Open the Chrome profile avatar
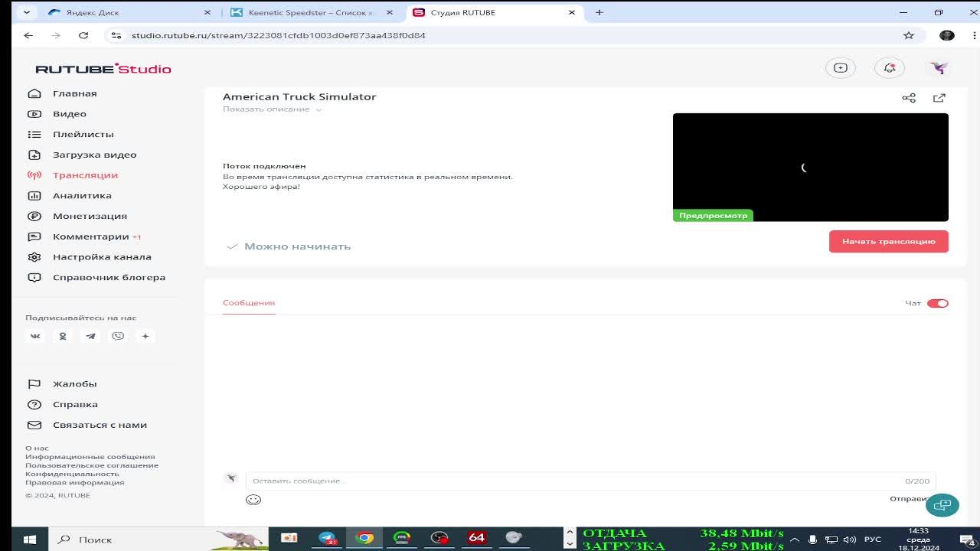The height and width of the screenshot is (551, 980). point(947,35)
